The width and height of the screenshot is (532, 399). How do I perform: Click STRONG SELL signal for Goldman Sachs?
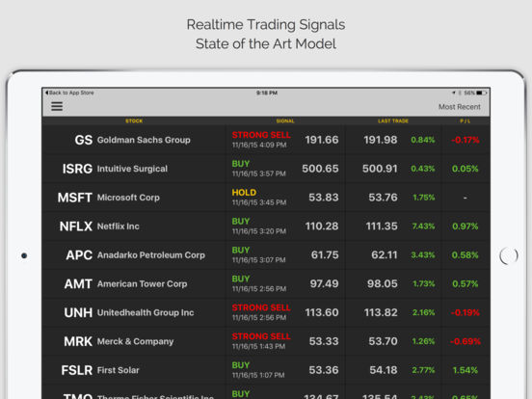261,135
